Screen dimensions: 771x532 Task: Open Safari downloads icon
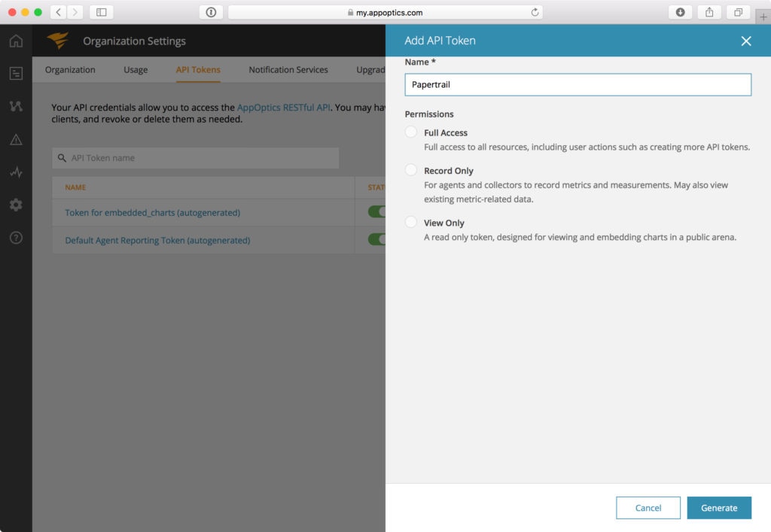pyautogui.click(x=681, y=12)
